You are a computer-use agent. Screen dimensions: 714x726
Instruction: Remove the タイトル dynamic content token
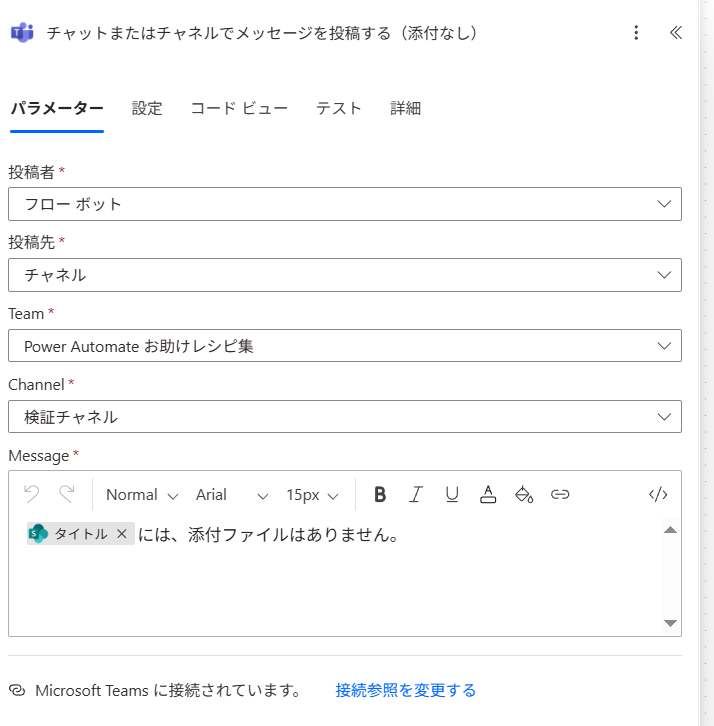[122, 534]
